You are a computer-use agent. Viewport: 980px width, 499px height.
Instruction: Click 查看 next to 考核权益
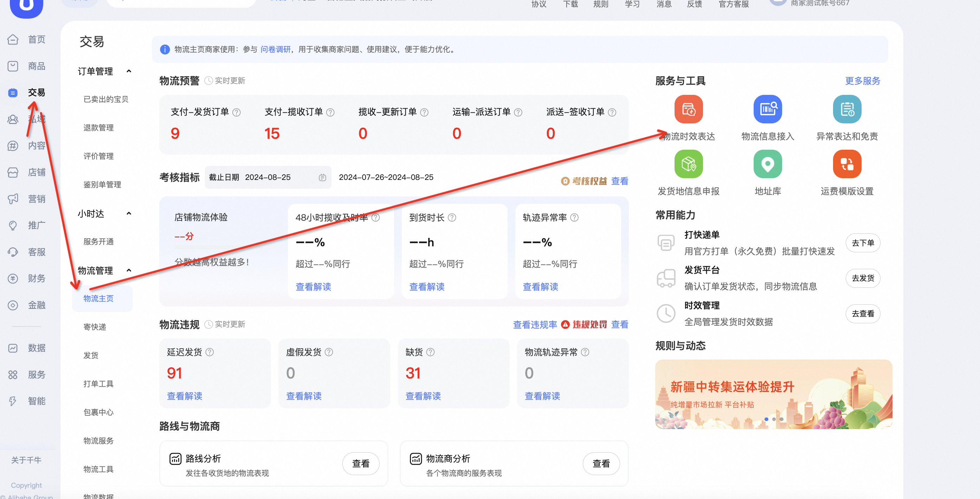coord(619,181)
